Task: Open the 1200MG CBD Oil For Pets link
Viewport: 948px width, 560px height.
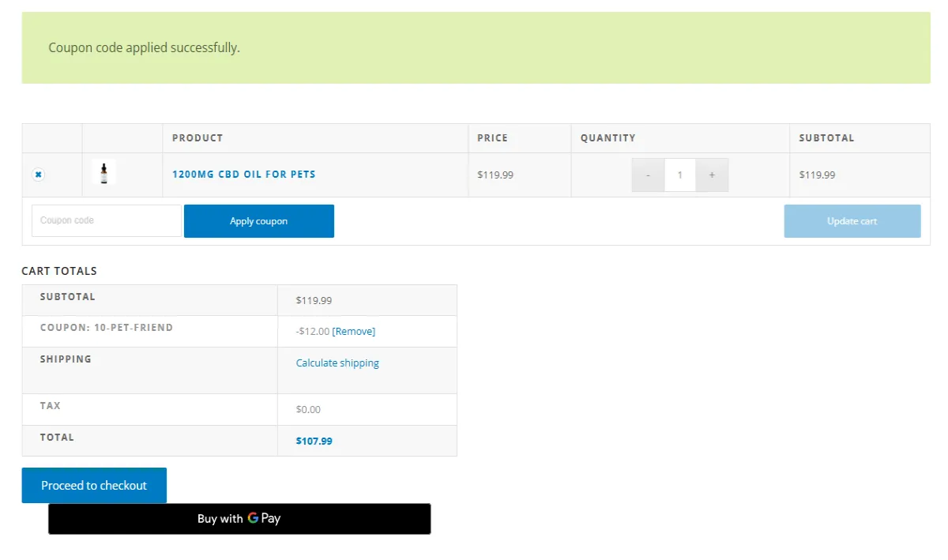Action: click(243, 175)
